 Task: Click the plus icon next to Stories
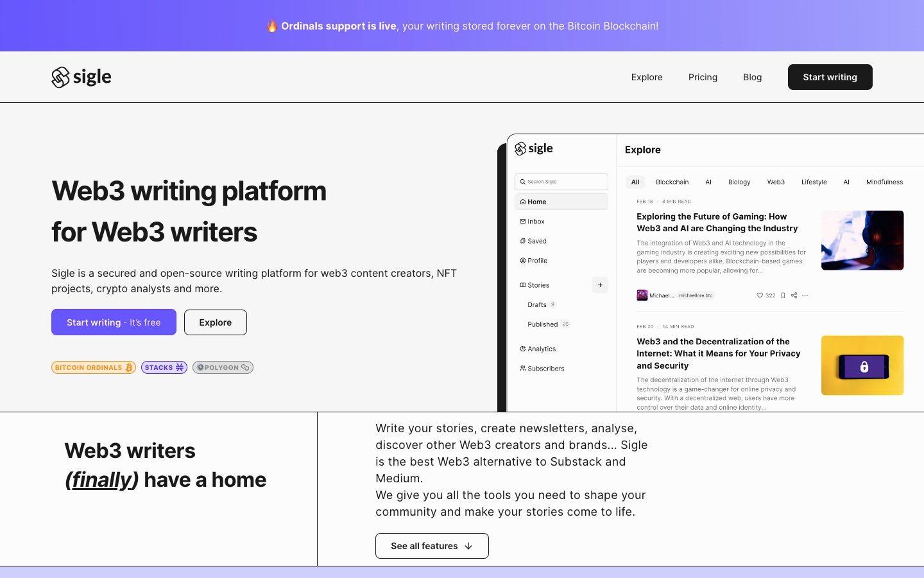(600, 285)
